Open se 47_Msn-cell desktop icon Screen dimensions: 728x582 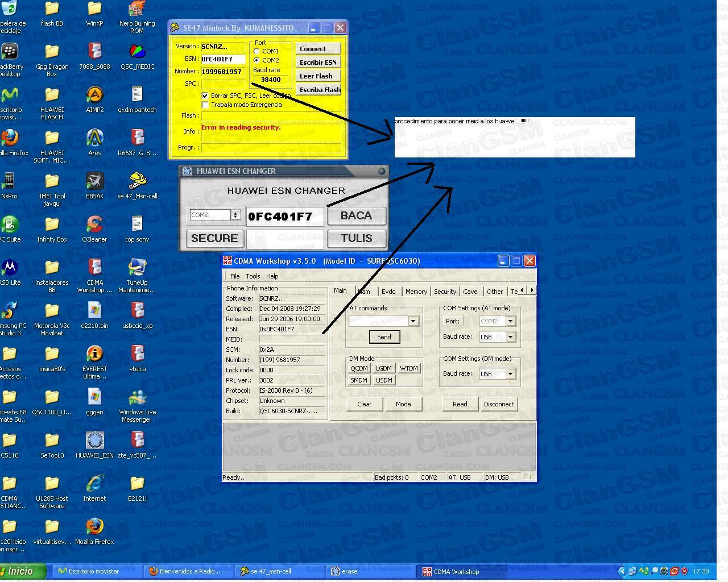click(137, 181)
